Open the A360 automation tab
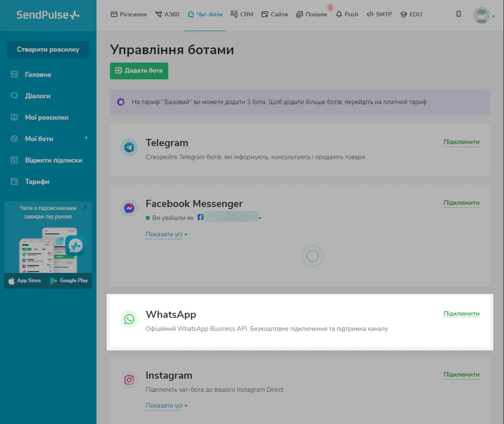 point(167,14)
